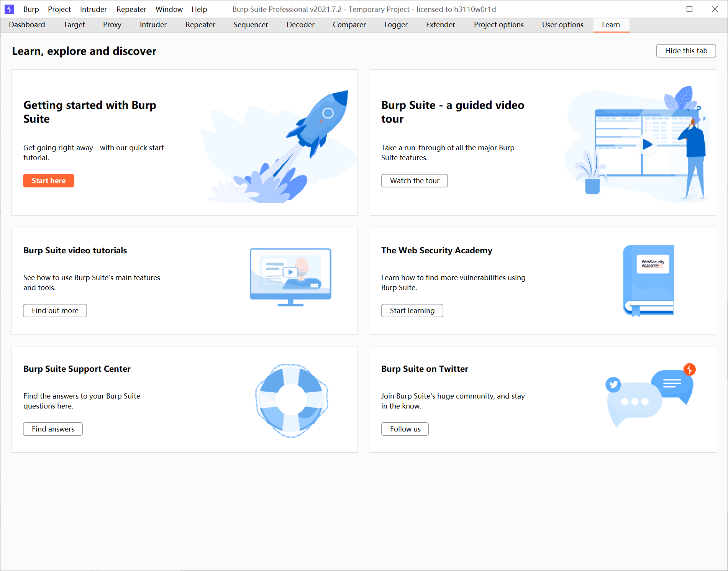Click 'Burp Suite video tutorials' heading
728x571 pixels.
[75, 250]
